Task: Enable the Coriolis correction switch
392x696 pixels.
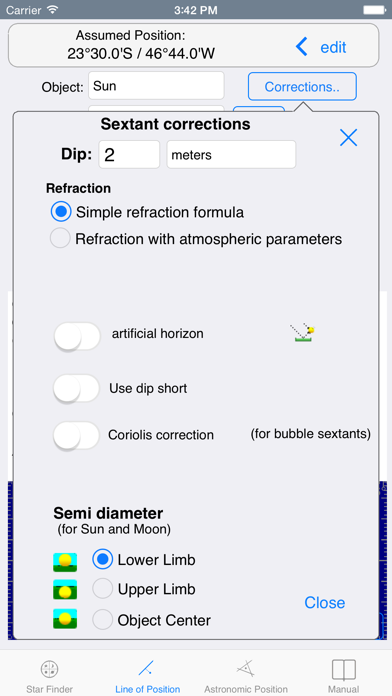Action: [76, 435]
